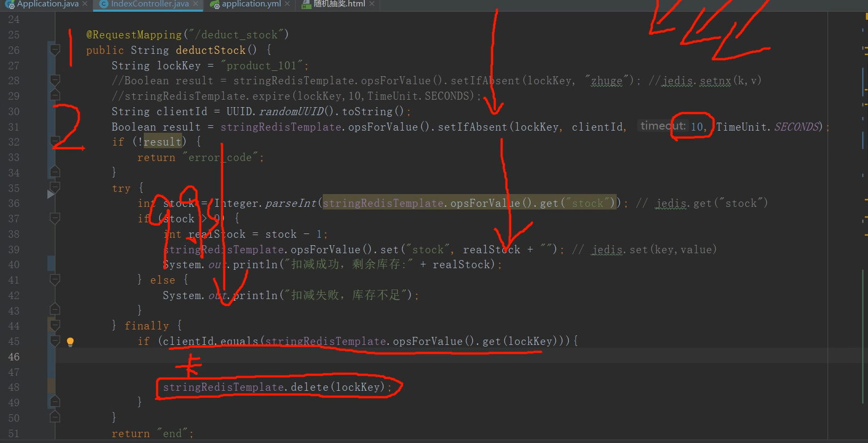Click randomUUID on line 30
868x443 pixels.
pyautogui.click(x=292, y=111)
